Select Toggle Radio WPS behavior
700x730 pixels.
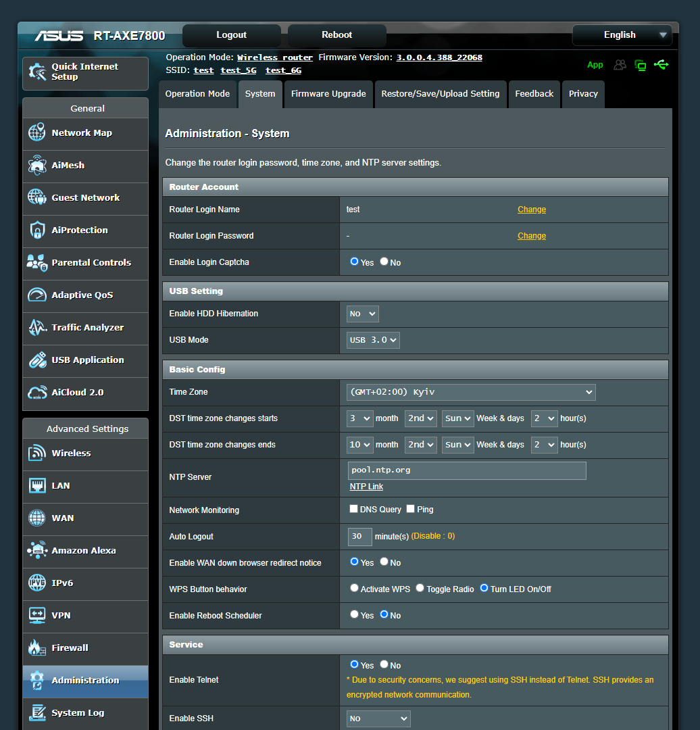(420, 589)
